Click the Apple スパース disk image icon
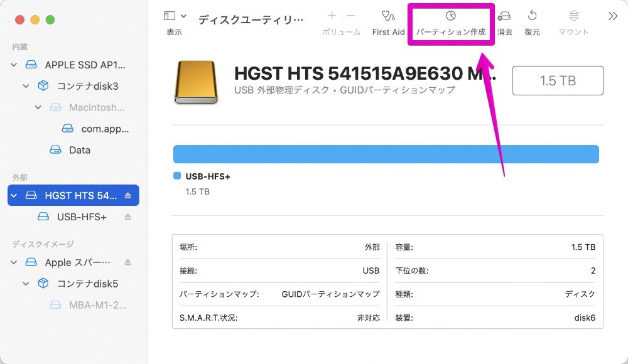Viewport: 628px width, 364px height. pyautogui.click(x=31, y=262)
